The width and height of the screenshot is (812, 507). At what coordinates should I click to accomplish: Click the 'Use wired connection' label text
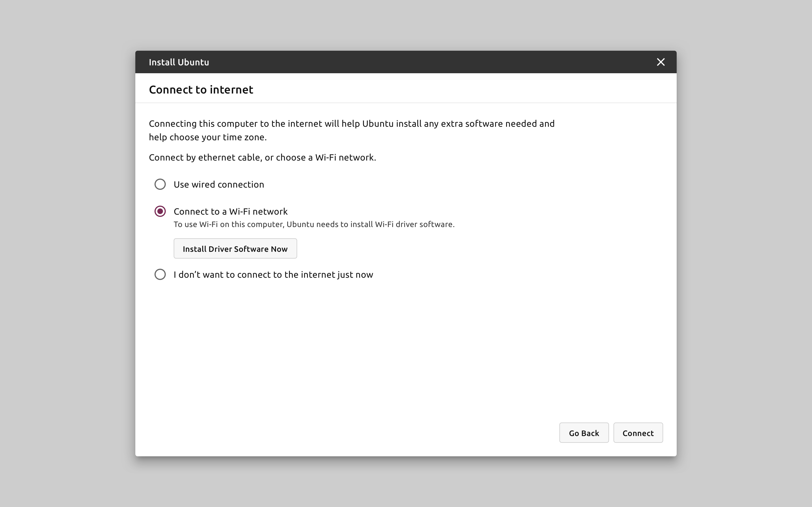[x=219, y=184]
